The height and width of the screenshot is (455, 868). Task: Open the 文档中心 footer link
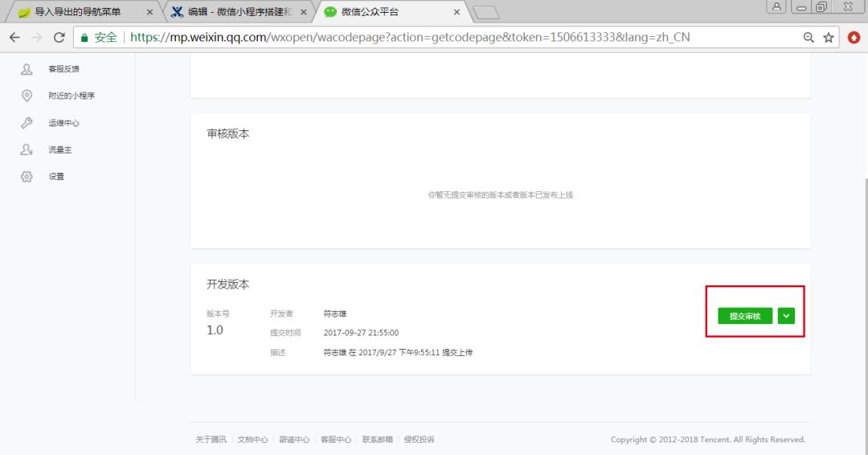[252, 440]
